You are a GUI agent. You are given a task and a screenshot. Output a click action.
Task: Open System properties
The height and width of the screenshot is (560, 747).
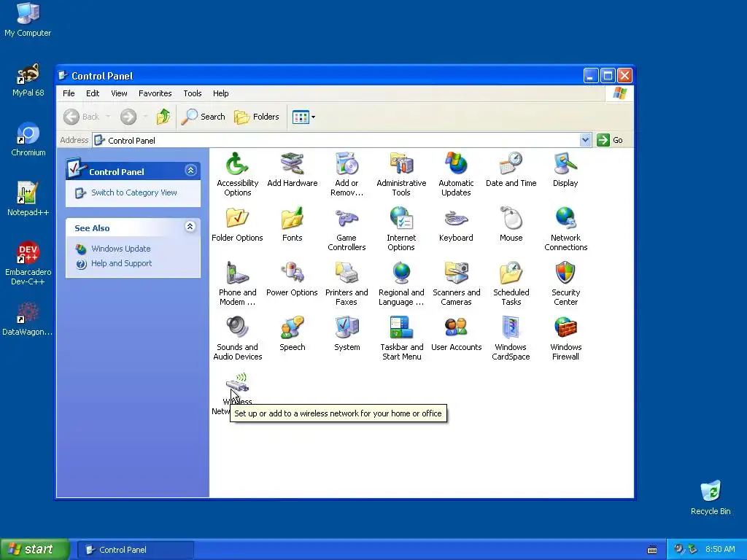(x=347, y=334)
